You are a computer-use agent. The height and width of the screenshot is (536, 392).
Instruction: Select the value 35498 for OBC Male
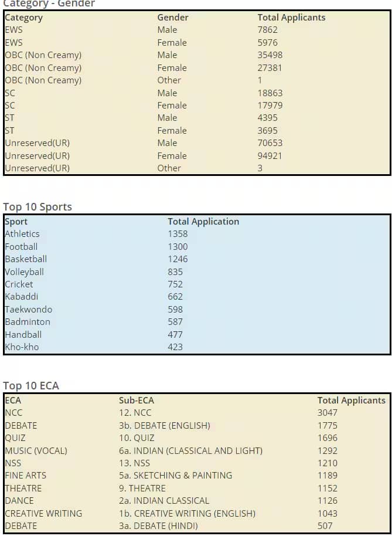point(270,55)
